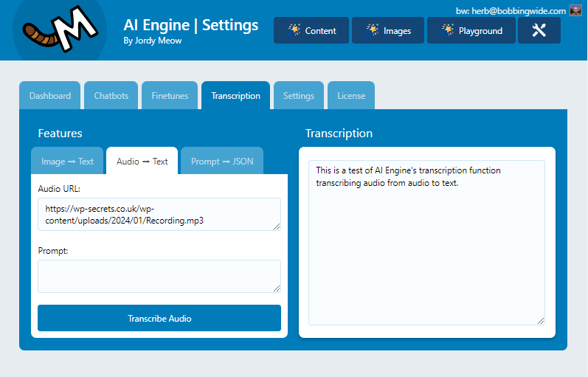Image resolution: width=588 pixels, height=377 pixels.
Task: Click the Prompt field resize handle
Action: tap(277, 288)
